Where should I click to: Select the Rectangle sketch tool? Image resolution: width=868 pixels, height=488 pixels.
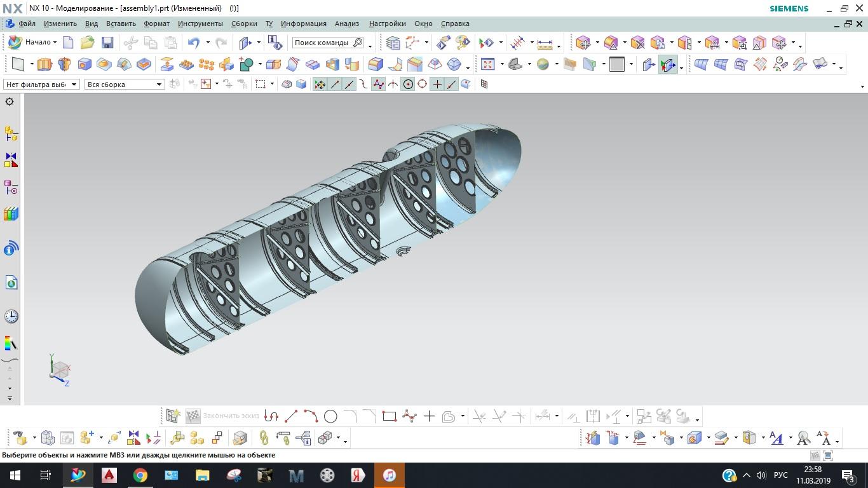pos(390,417)
